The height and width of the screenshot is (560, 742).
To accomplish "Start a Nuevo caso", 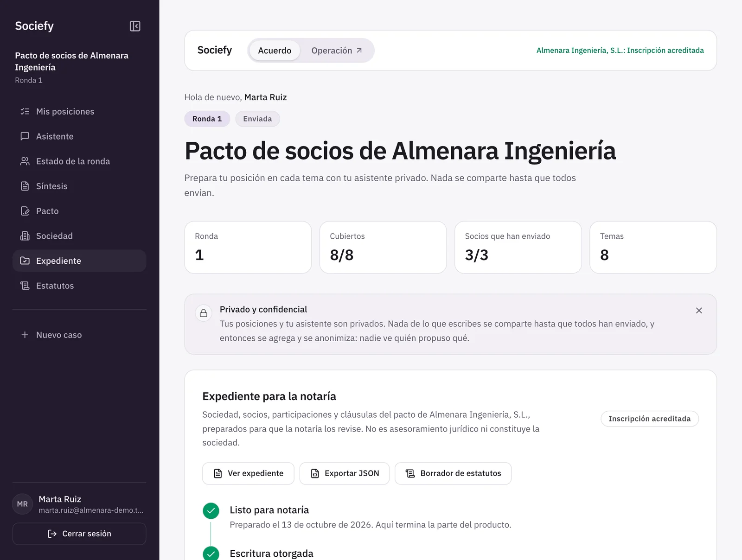I will tap(79, 335).
